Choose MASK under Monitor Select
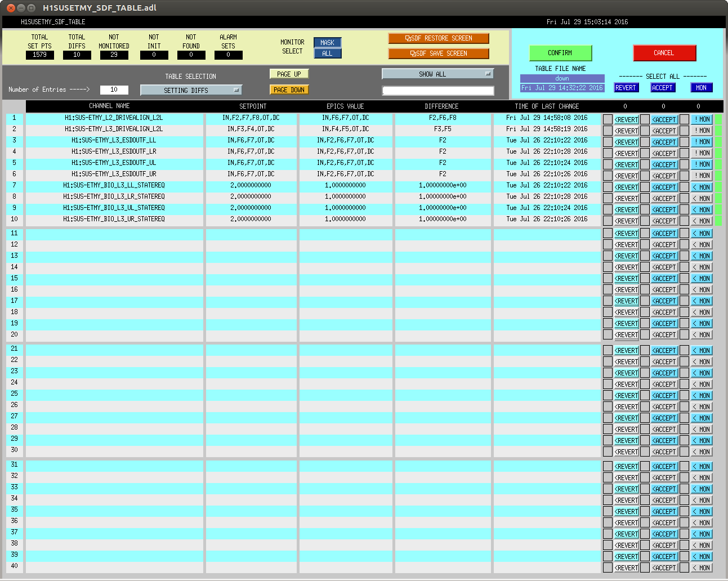Viewport: 728px width, 581px height. [328, 43]
